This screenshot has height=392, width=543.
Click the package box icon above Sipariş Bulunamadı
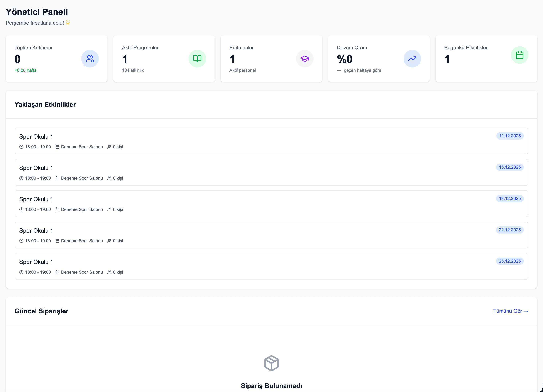tap(271, 363)
